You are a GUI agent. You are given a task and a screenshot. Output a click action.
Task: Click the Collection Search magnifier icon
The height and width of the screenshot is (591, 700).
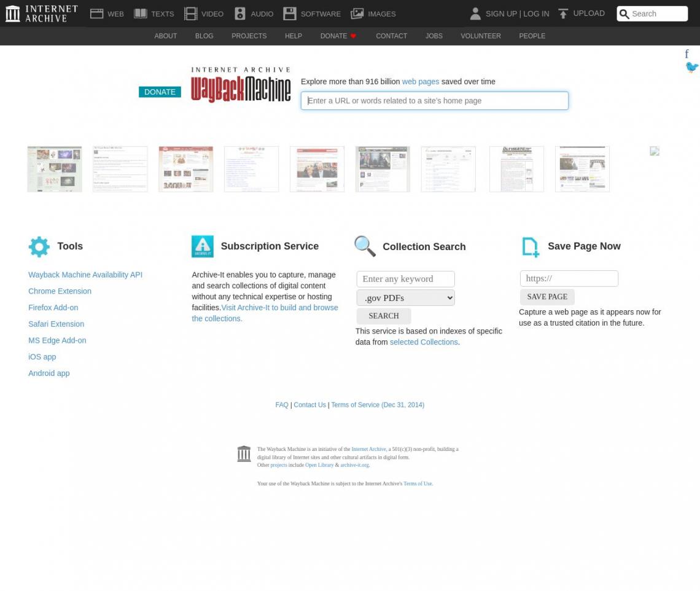coord(365,246)
